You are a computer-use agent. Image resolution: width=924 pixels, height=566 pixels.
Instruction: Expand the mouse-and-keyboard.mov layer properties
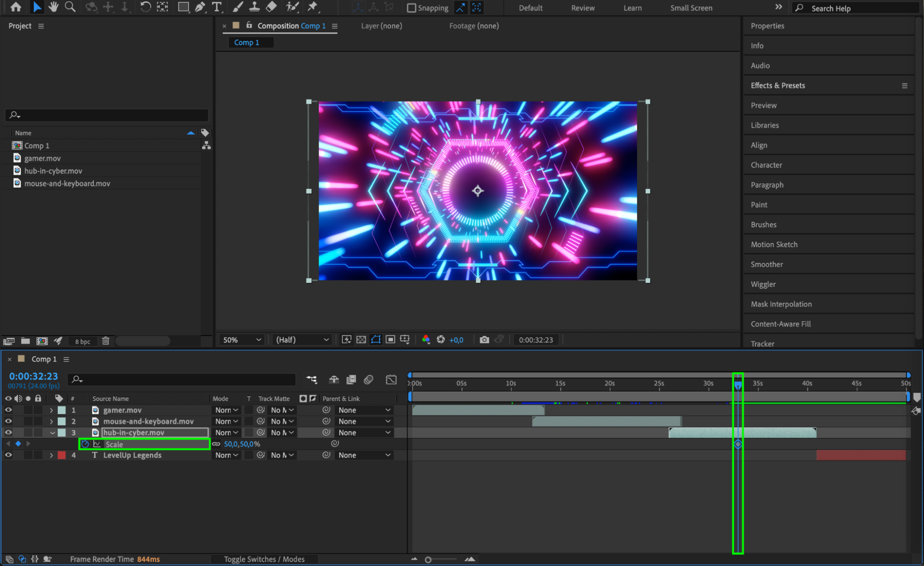click(x=51, y=421)
